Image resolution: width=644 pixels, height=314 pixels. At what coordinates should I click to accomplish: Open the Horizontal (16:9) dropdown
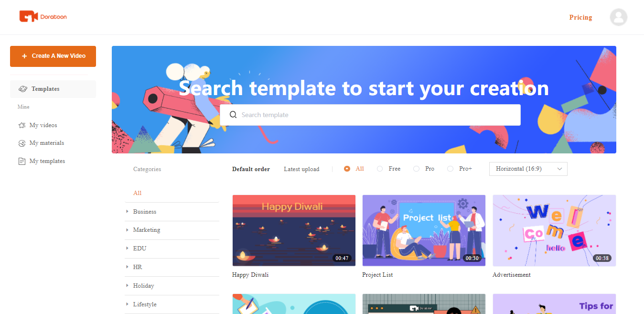[528, 169]
